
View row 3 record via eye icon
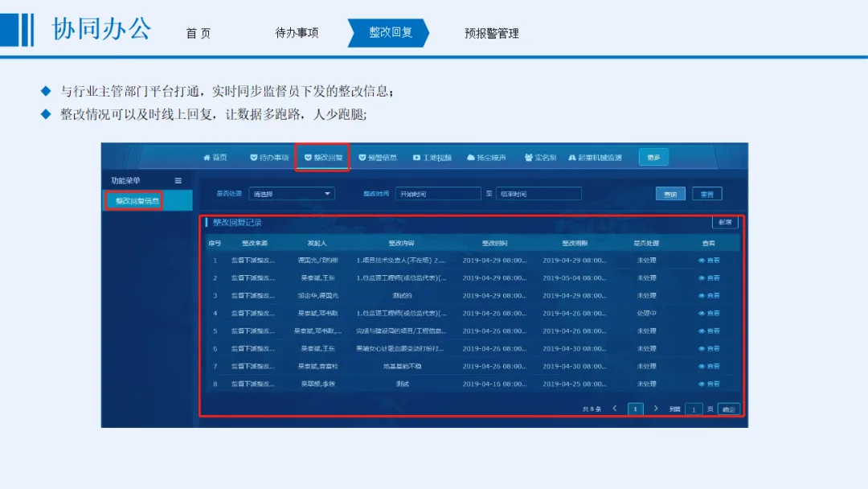tap(709, 296)
